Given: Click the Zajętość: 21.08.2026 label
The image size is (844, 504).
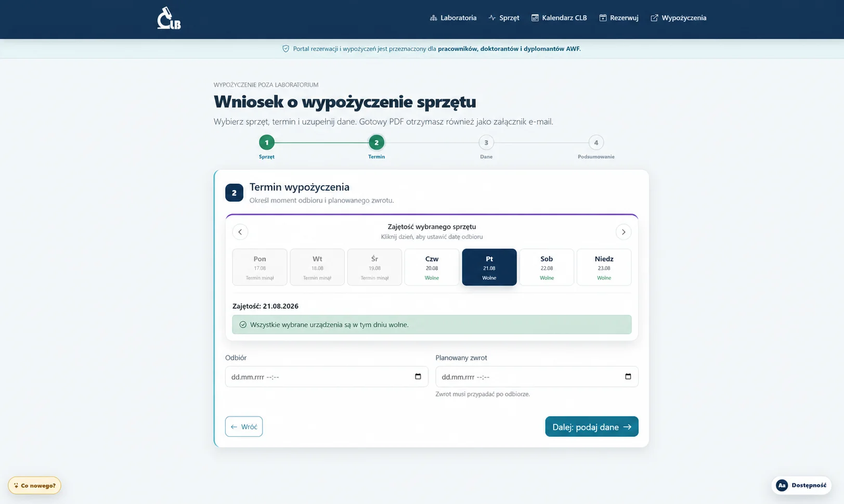Looking at the screenshot, I should coord(265,306).
